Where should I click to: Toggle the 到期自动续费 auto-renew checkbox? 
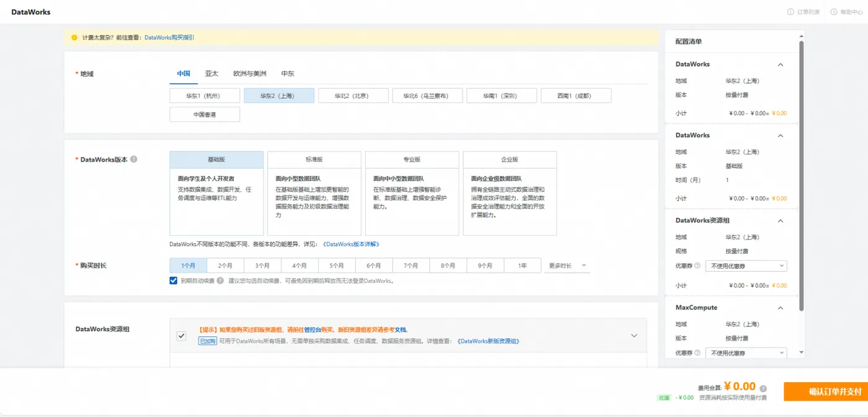point(174,280)
